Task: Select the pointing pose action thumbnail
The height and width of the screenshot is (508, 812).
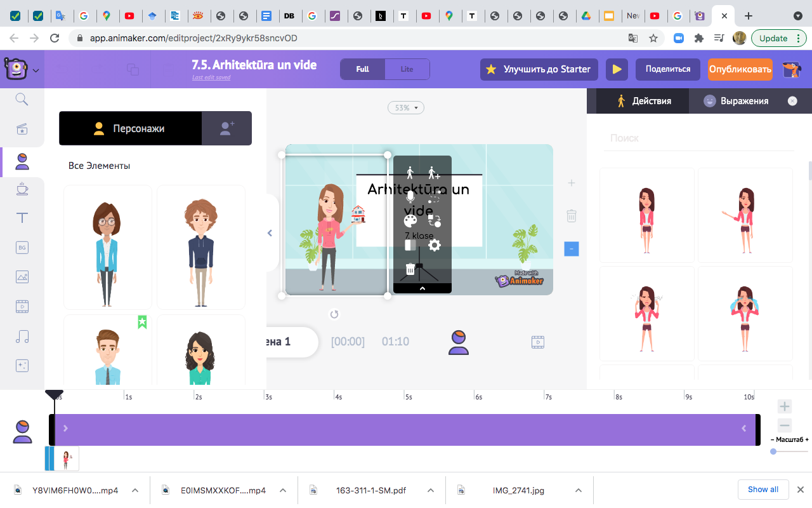Action: 745,215
